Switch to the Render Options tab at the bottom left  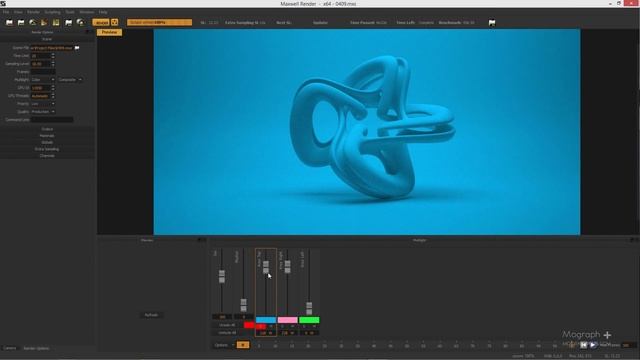(36, 348)
